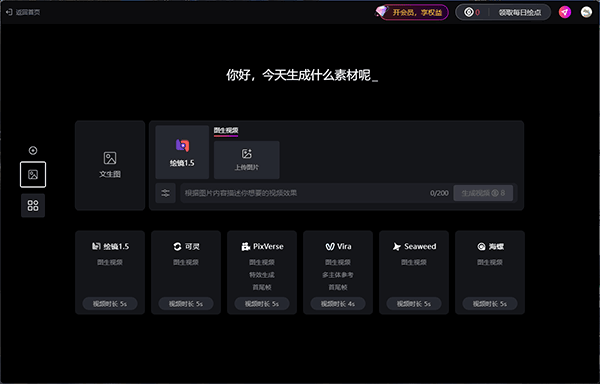Viewport: 600px width, 384px height.
Task: Select the 绘镜1.5 model card title
Action: click(x=116, y=247)
